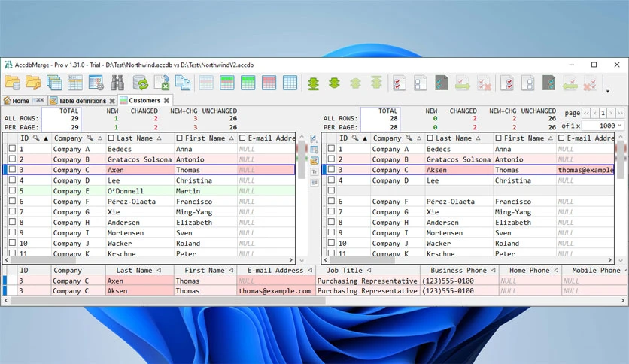Click the search icon beside left ID header

click(36, 138)
